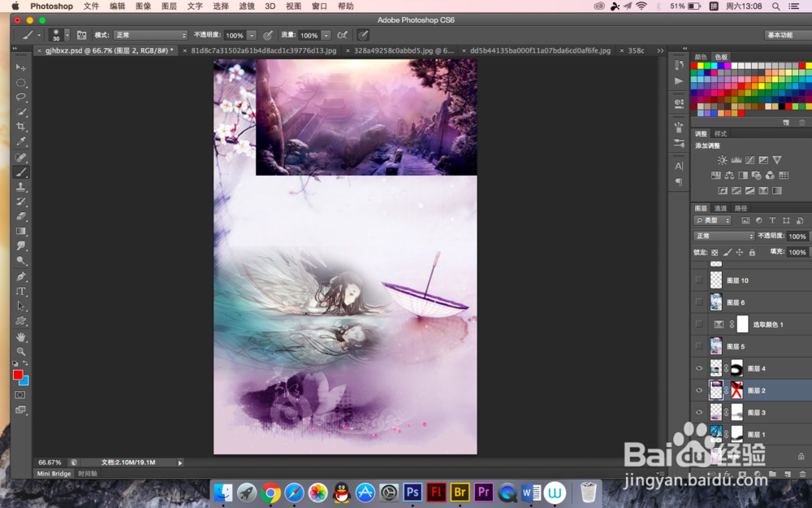Select the Quick Selection tool

click(x=21, y=111)
